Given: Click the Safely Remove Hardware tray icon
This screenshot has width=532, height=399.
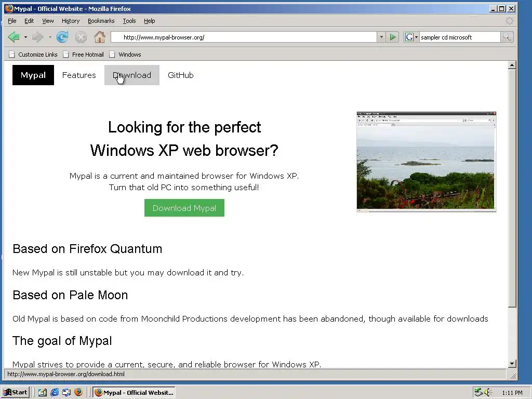Looking at the screenshot, I should point(478,392).
